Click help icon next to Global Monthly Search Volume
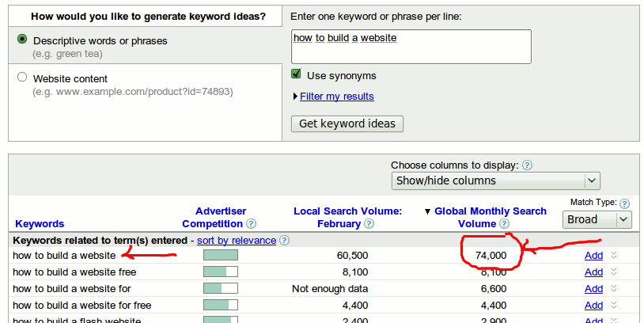The image size is (644, 323). pyautogui.click(x=504, y=224)
